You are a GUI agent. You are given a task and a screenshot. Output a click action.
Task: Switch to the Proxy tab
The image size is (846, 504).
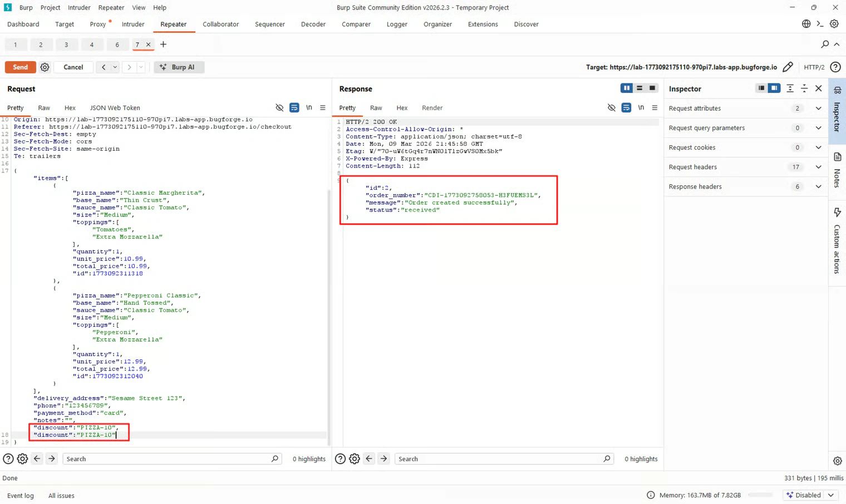point(98,24)
